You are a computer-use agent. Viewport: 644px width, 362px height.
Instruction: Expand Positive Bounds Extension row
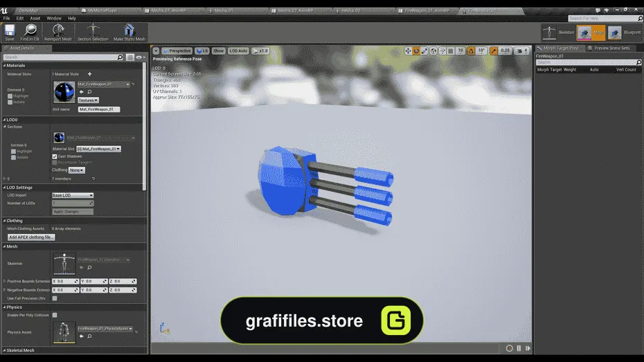point(5,282)
